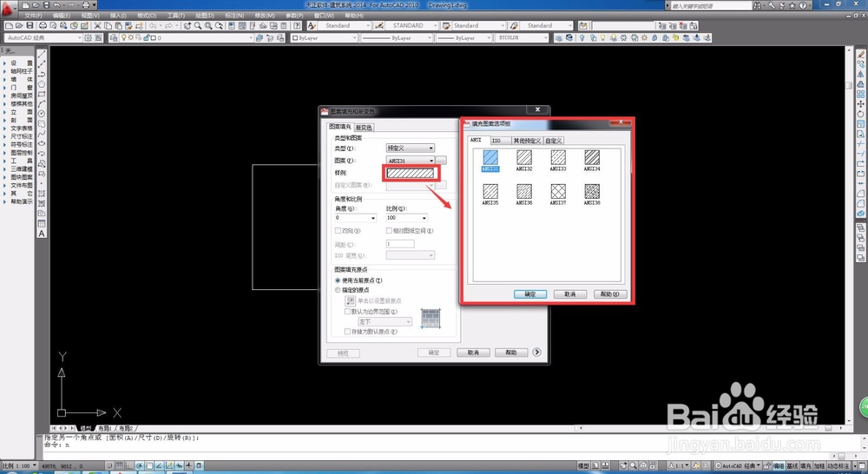Open the ByLayer color dropdown
This screenshot has width=868, height=474.
[x=325, y=37]
